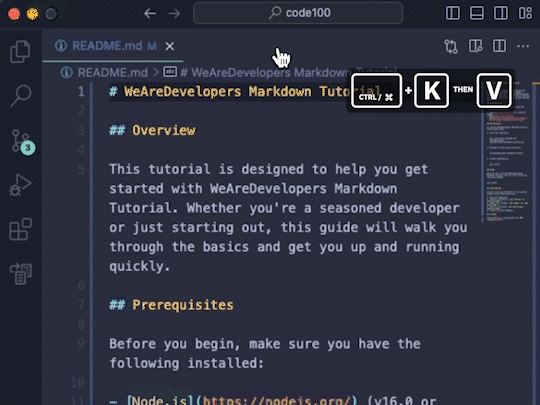Open the Customize Layout icon

pyautogui.click(x=525, y=13)
